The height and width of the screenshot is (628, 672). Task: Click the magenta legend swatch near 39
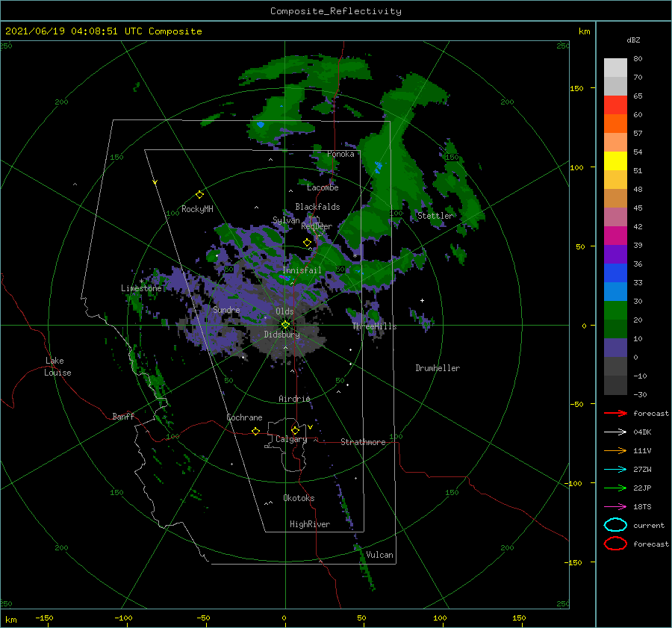coord(615,236)
